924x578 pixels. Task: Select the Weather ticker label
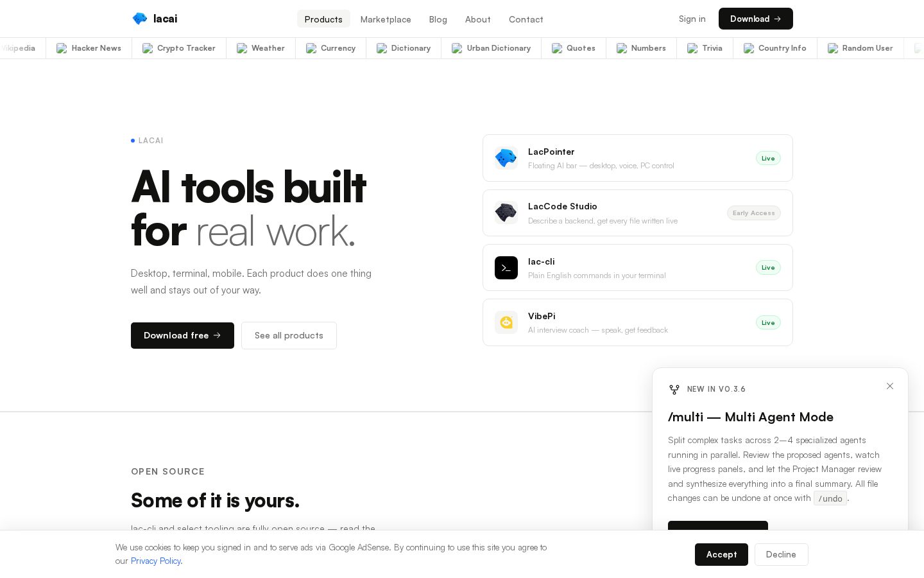pos(268,48)
